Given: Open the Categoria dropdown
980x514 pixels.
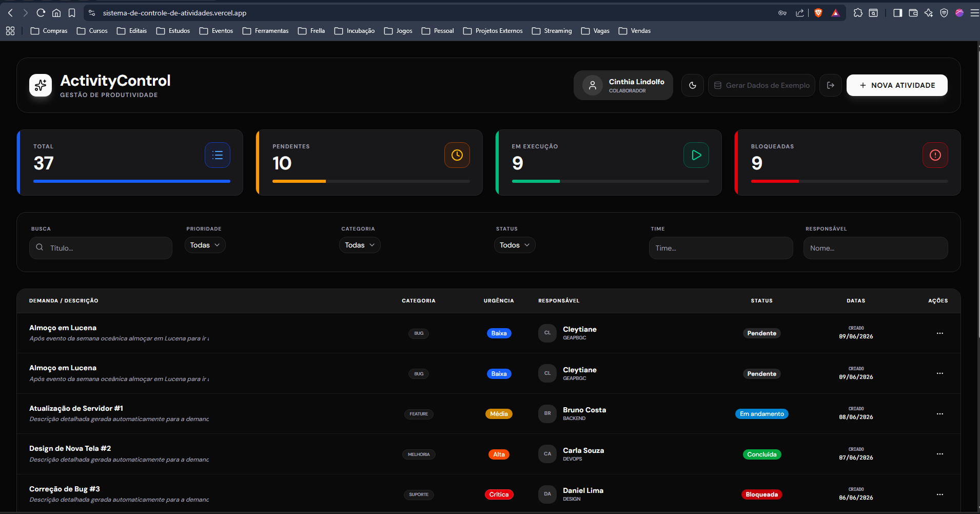Looking at the screenshot, I should (x=360, y=245).
